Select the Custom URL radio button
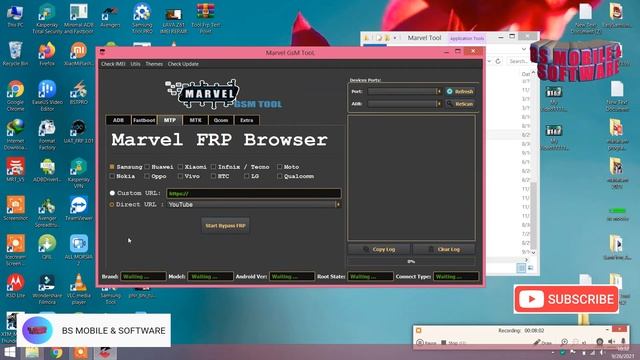 tap(112, 193)
